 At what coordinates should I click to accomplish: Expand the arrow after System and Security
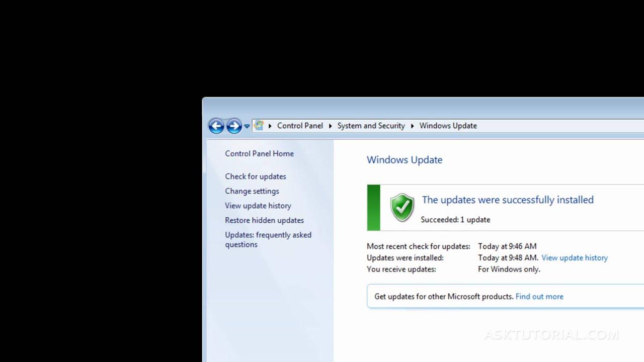pos(413,126)
